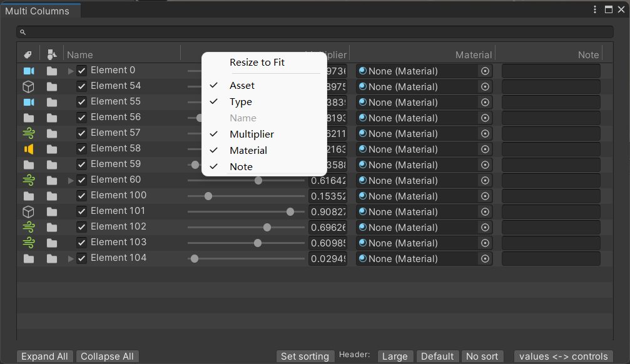The height and width of the screenshot is (364, 630).
Task: Click the camera asset icon for Element 55
Action: tap(29, 103)
